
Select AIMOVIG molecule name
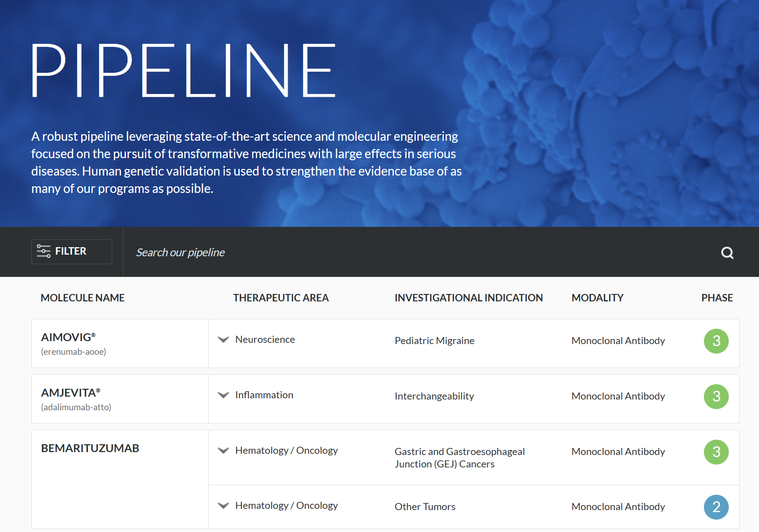(x=68, y=337)
